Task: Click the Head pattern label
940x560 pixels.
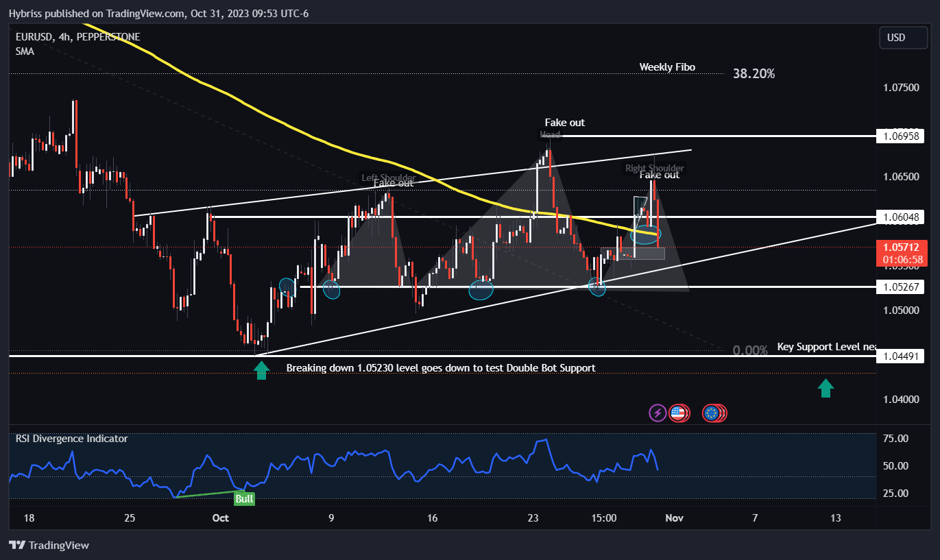Action: pyautogui.click(x=550, y=134)
